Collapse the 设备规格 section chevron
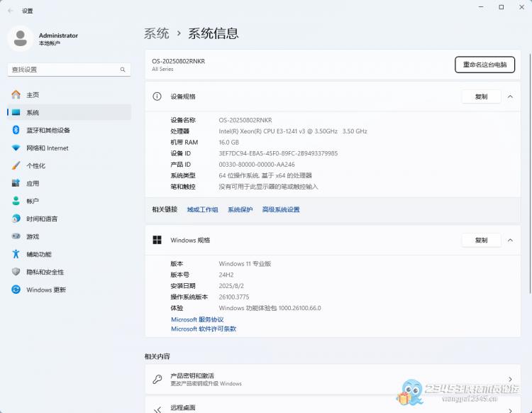The image size is (532, 413). (x=510, y=97)
